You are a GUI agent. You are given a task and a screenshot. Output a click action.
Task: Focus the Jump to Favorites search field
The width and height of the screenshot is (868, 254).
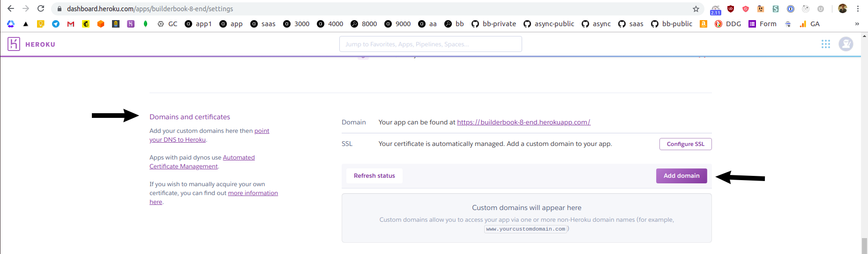(431, 44)
